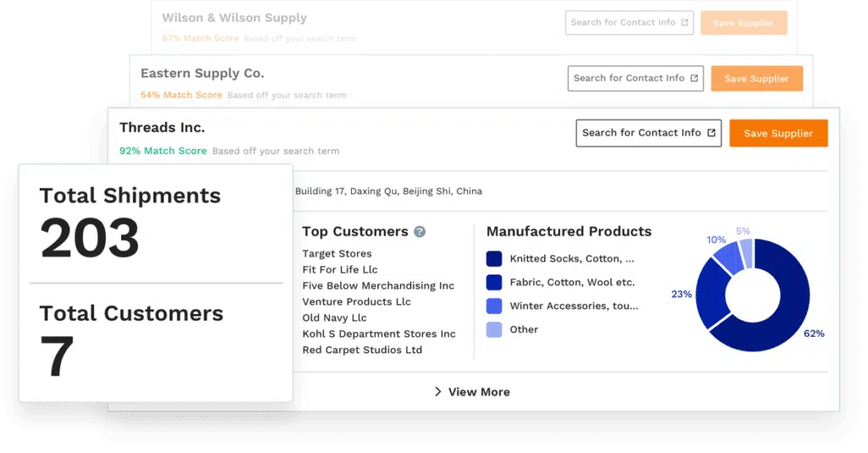Save the Threads Inc. supplier
This screenshot has height=453, width=868.
(x=778, y=133)
